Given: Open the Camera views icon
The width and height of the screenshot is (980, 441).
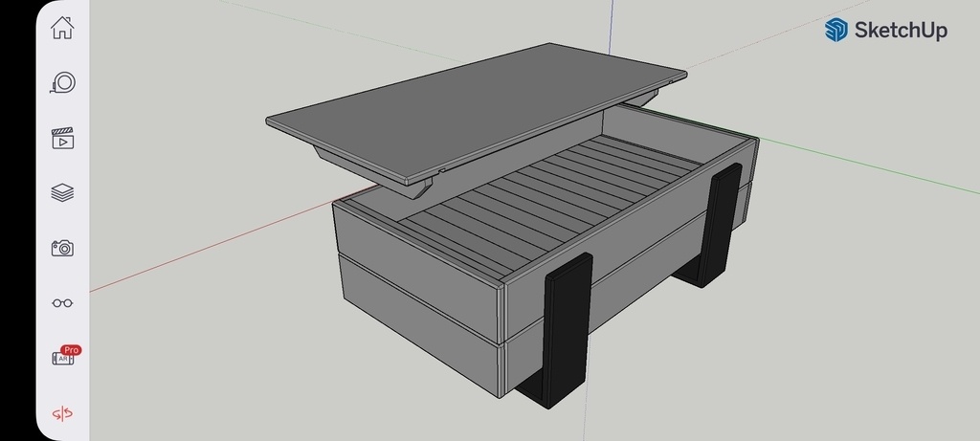Looking at the screenshot, I should coord(62,248).
